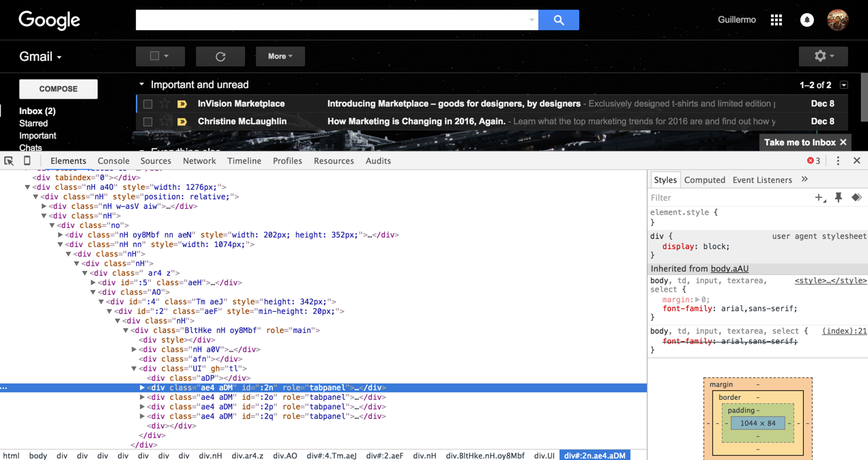Click the blue search magnifier button

[558, 20]
